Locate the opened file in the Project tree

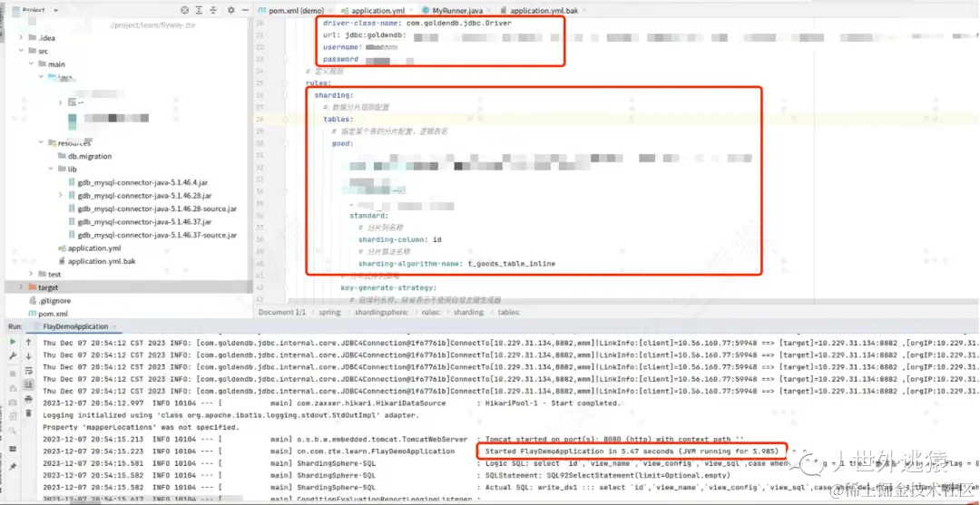tap(184, 11)
